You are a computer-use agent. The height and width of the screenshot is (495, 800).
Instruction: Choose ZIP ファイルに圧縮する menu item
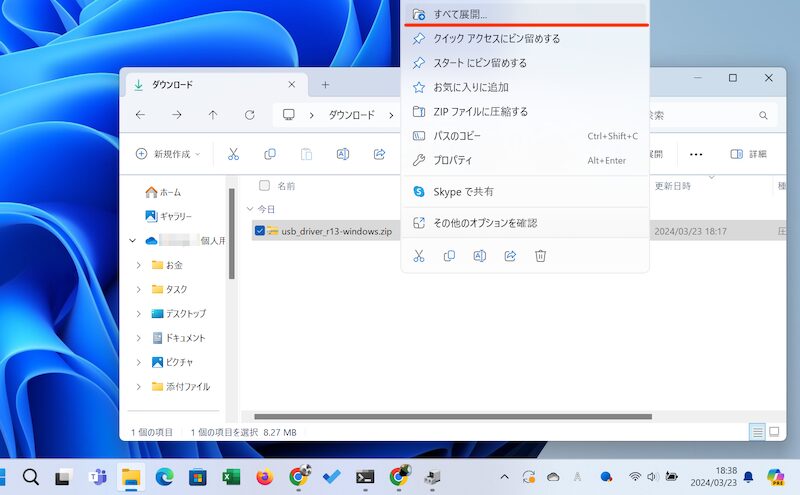480,111
